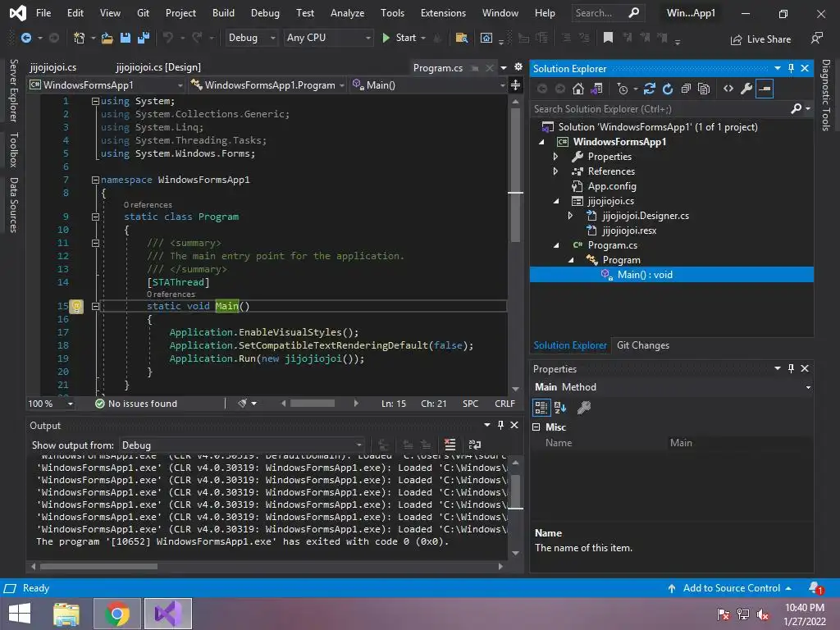
Task: Click the feedback icon beside Live Share
Action: (817, 38)
